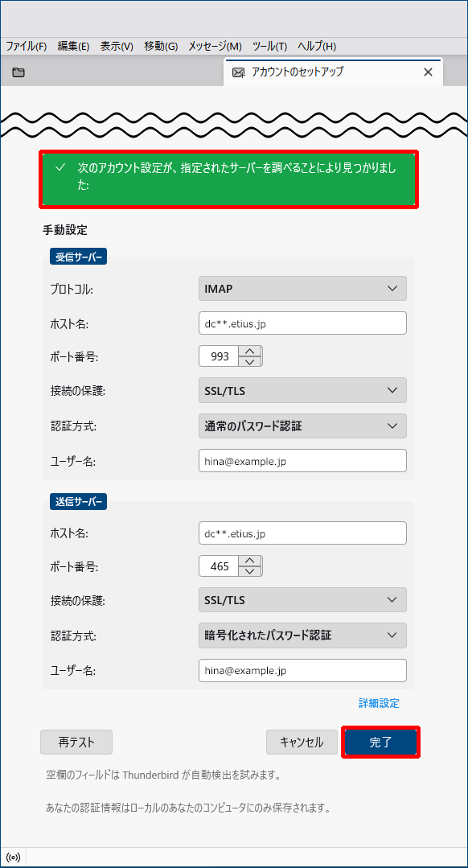The image size is (468, 868).
Task: Open the 通常のパスワード認証 dropdown
Action: click(302, 426)
